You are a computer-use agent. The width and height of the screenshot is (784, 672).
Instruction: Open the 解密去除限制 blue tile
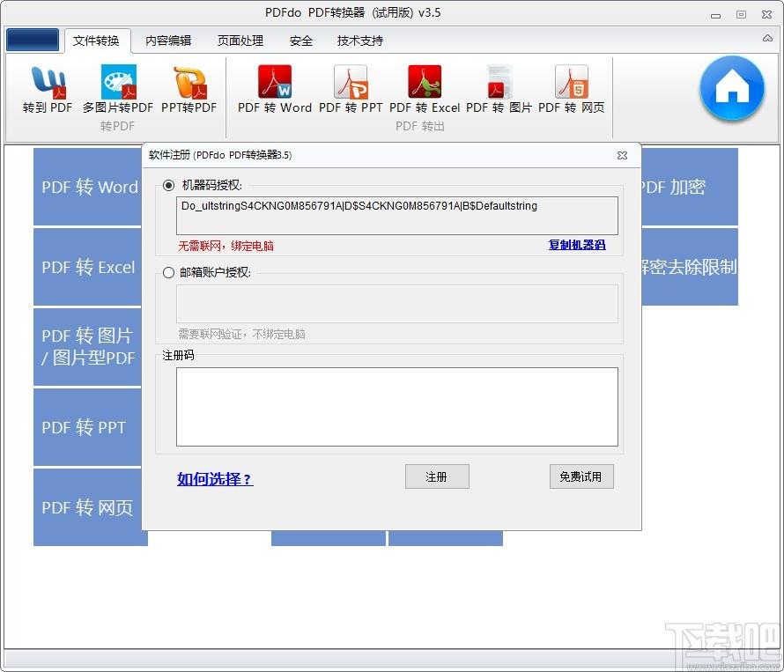tap(690, 267)
